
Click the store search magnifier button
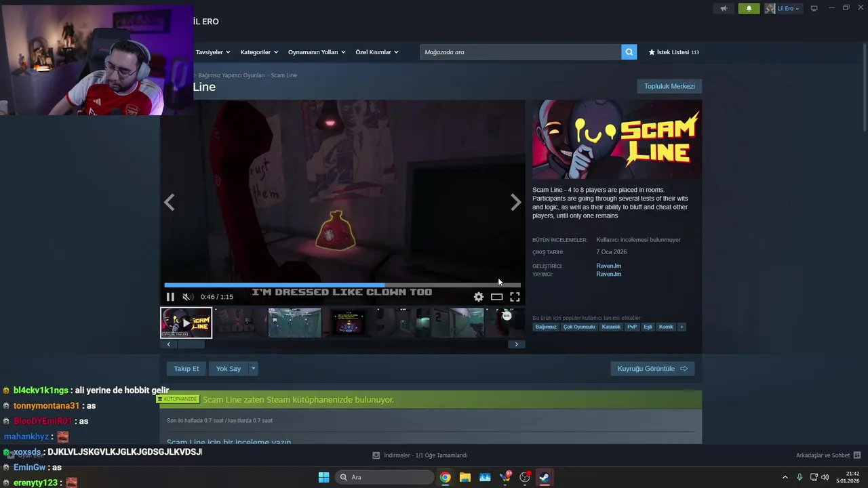[x=629, y=52]
